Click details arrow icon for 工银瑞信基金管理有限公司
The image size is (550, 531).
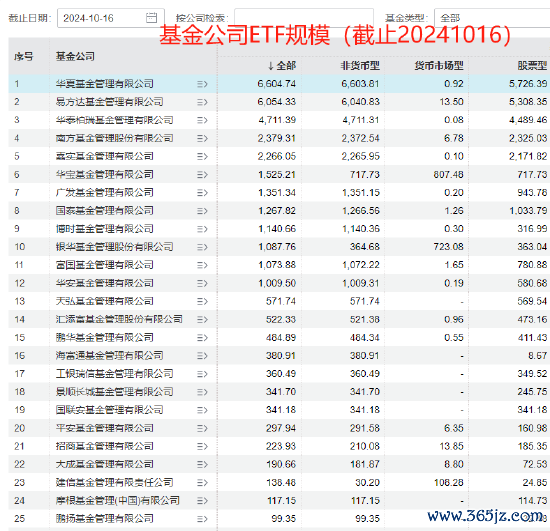(202, 374)
